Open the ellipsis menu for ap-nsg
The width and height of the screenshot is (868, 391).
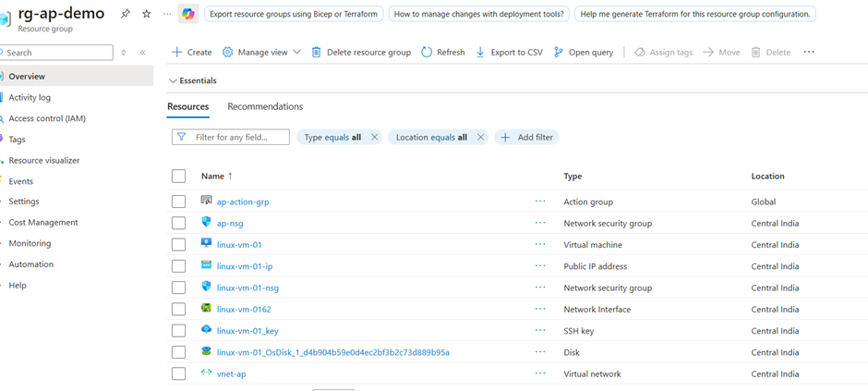click(540, 223)
